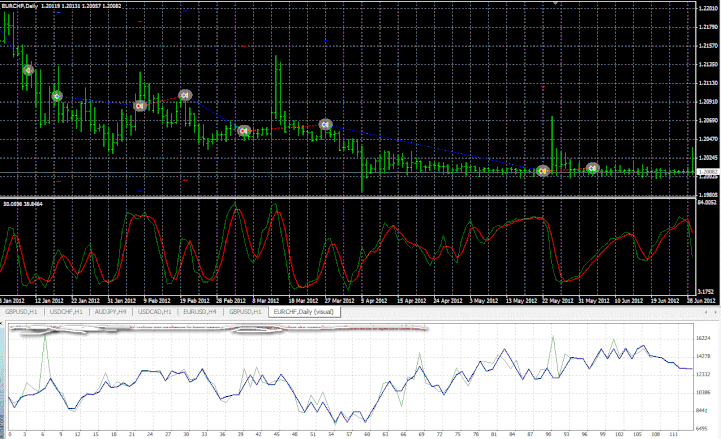Click the 1.19805 price scale label
Screen dimensions: 721x439
pos(708,195)
